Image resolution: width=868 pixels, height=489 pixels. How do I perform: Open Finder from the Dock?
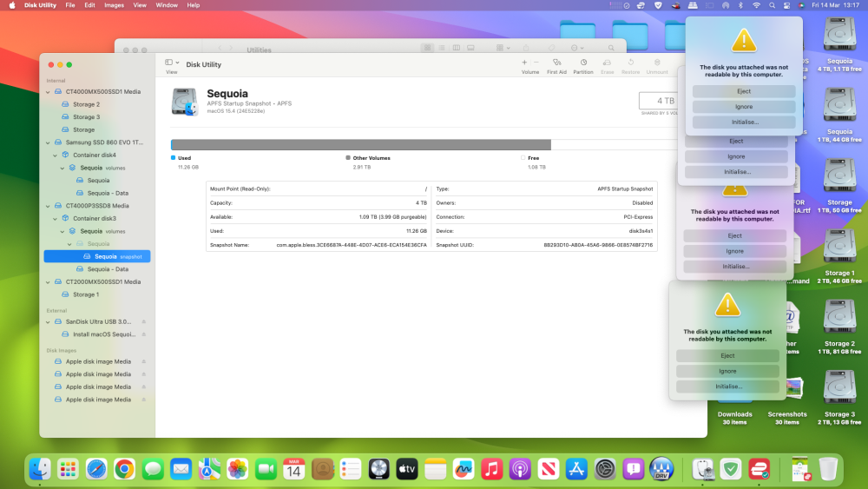click(x=40, y=470)
